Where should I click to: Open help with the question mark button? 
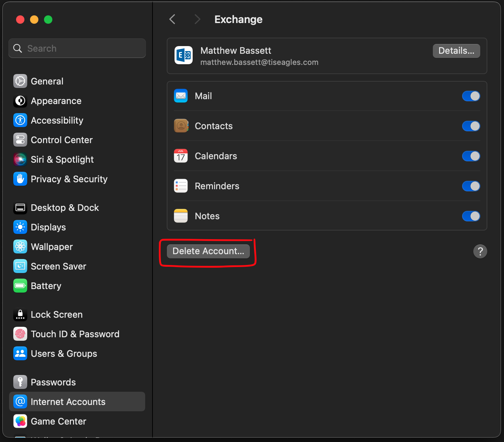(x=480, y=251)
